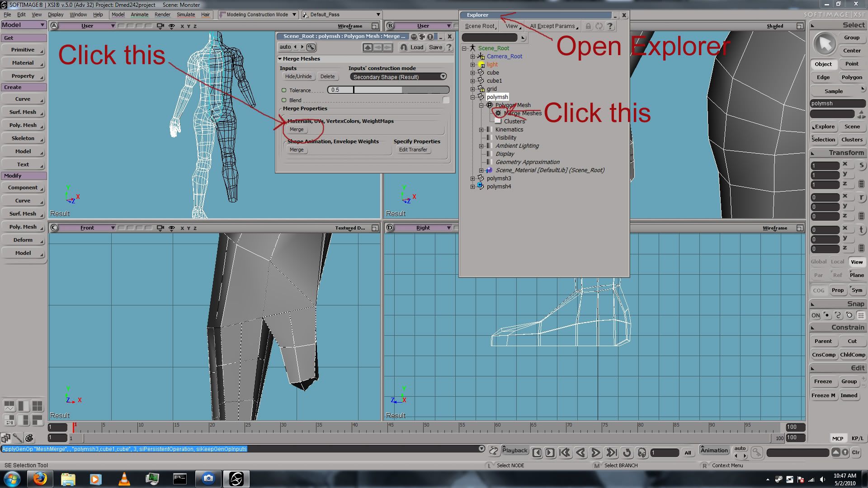Click the Explorer help question mark
The image size is (868, 488).
tap(610, 26)
